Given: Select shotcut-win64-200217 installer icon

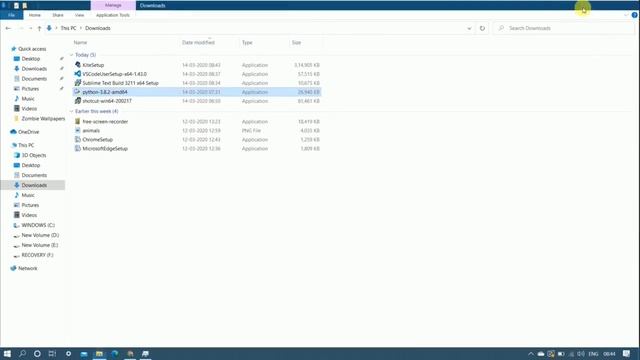Looking at the screenshot, I should 78,101.
